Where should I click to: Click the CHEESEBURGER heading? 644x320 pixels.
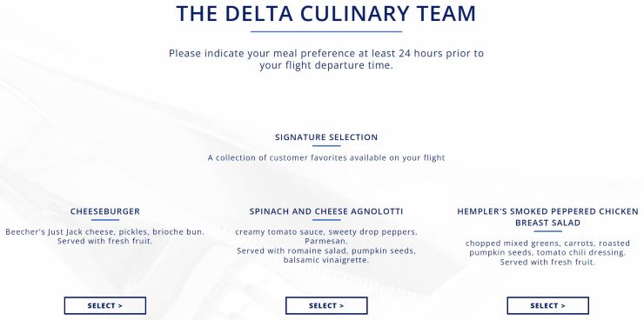tap(105, 211)
